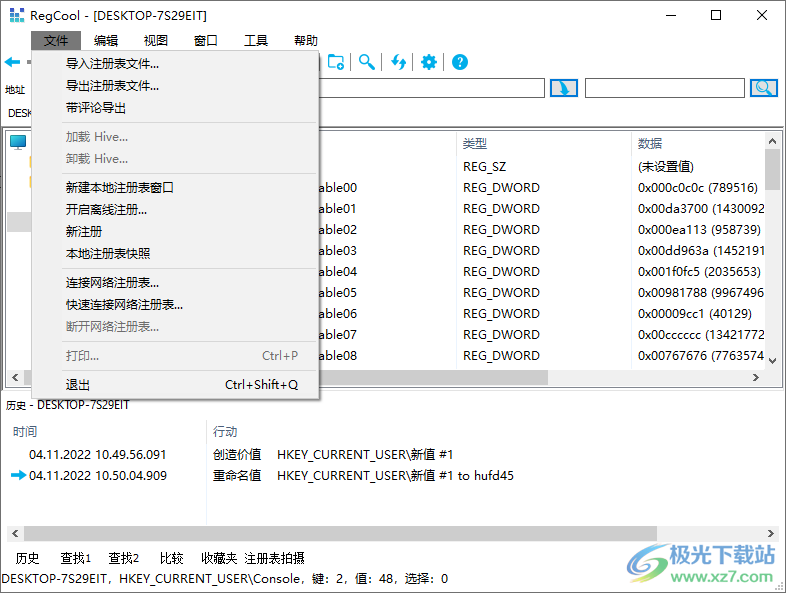Select history entry 04.11.2022 10.50.04.909
786x593 pixels.
98,476
